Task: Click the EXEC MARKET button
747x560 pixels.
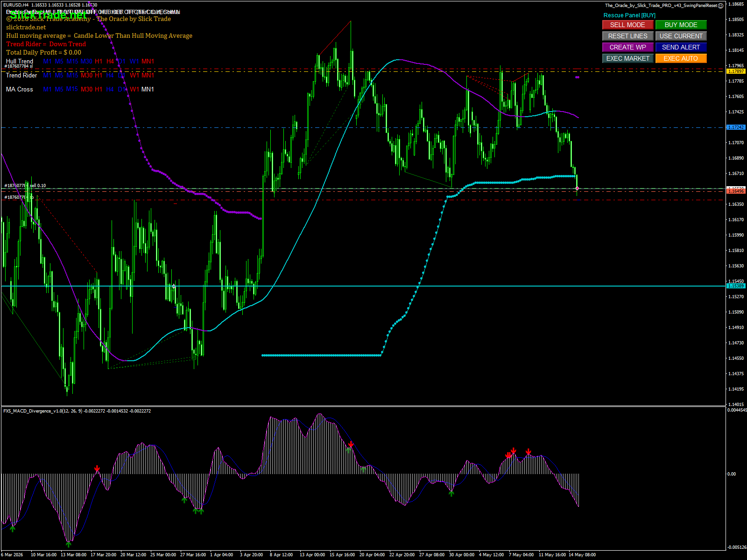Action: click(627, 58)
